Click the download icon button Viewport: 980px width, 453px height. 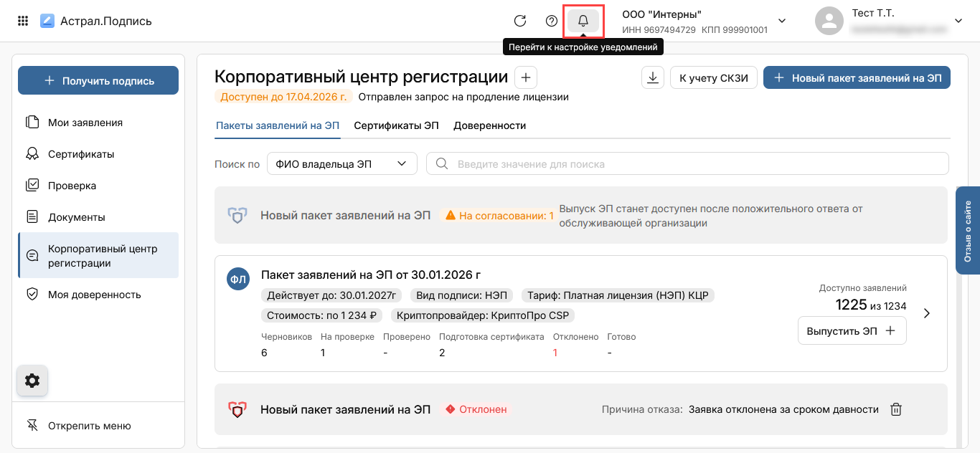click(x=653, y=78)
